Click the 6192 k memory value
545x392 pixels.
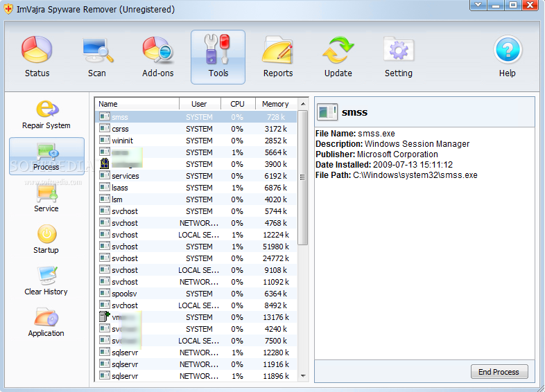point(276,176)
